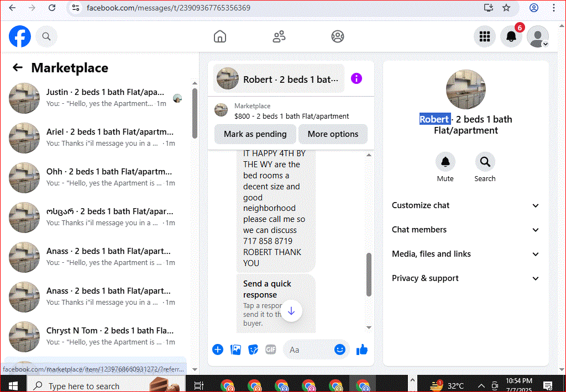
Task: Expand the Privacy & support section
Action: click(465, 278)
